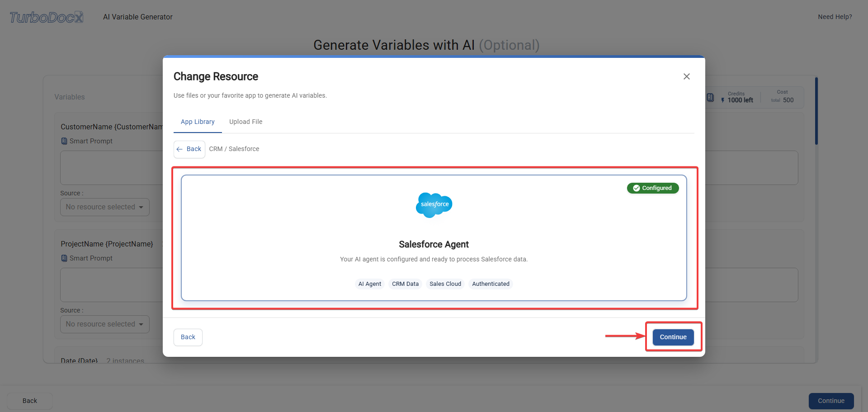The image size is (868, 412).
Task: Click the green Configured checkmark badge
Action: point(653,188)
